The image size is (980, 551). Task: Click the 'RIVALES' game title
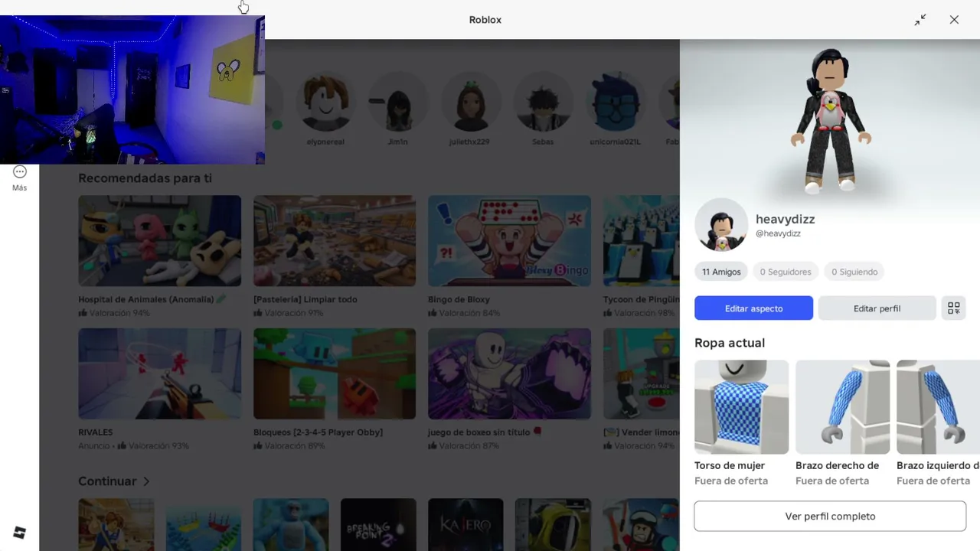(x=95, y=432)
